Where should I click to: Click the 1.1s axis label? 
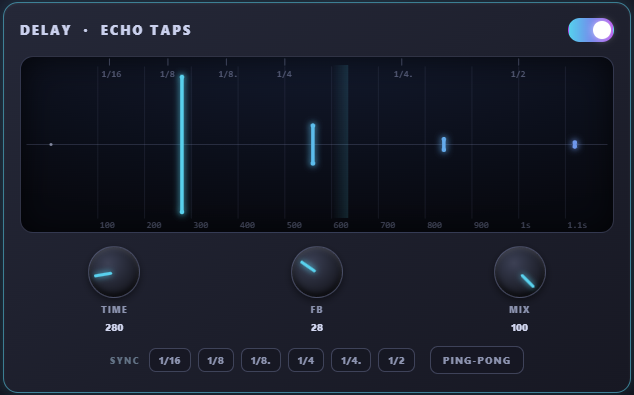coord(577,225)
